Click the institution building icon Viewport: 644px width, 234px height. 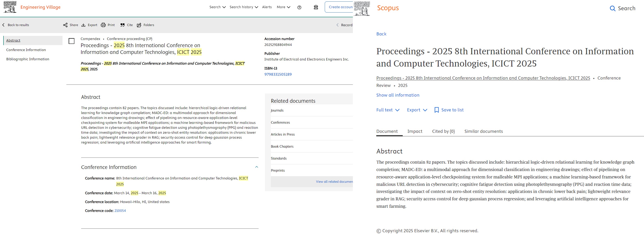tap(316, 7)
